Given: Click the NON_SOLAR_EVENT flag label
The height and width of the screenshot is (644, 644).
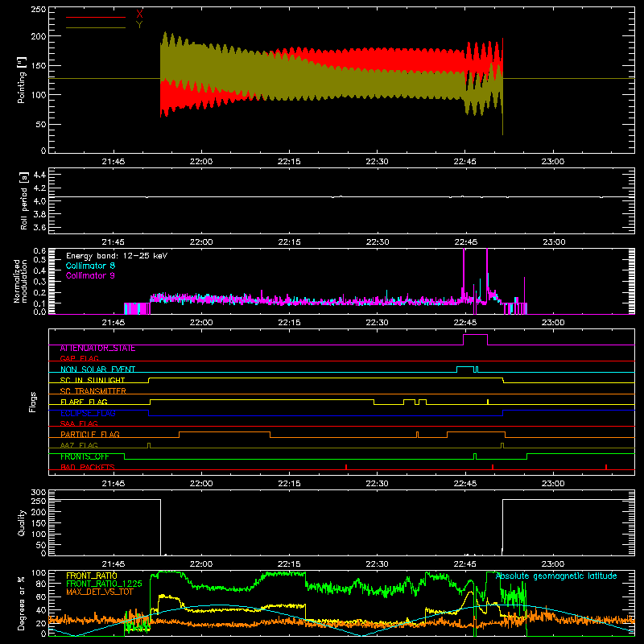Looking at the screenshot, I should pyautogui.click(x=97, y=369).
